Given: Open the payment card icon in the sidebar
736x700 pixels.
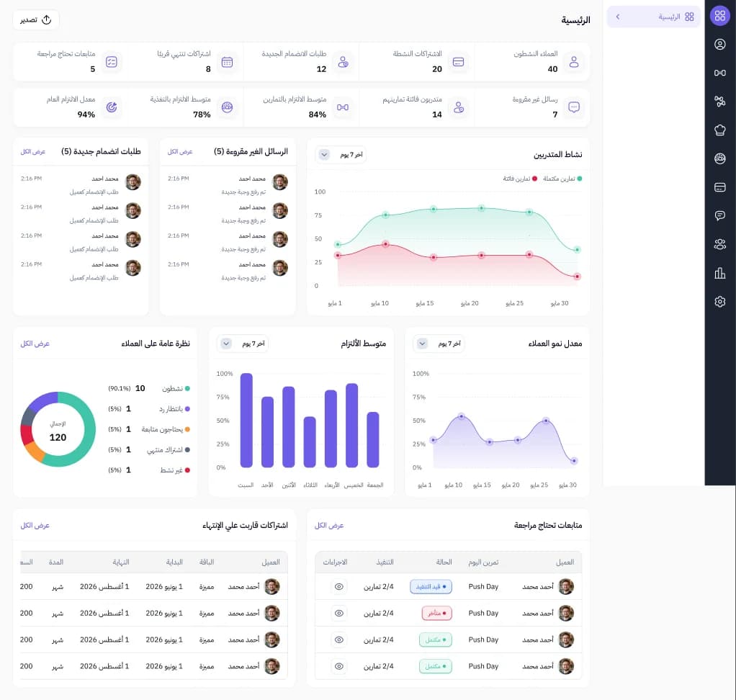Looking at the screenshot, I should pos(719,187).
